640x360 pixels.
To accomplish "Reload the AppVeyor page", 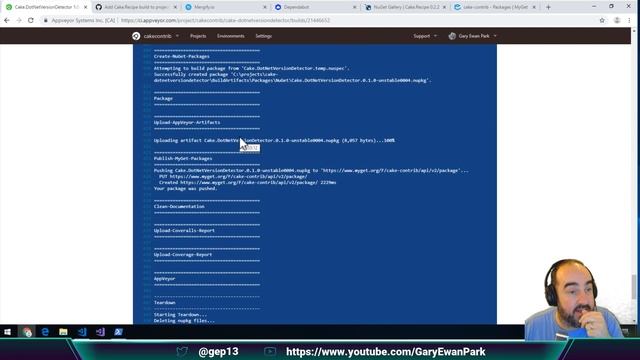I will [x=31, y=20].
